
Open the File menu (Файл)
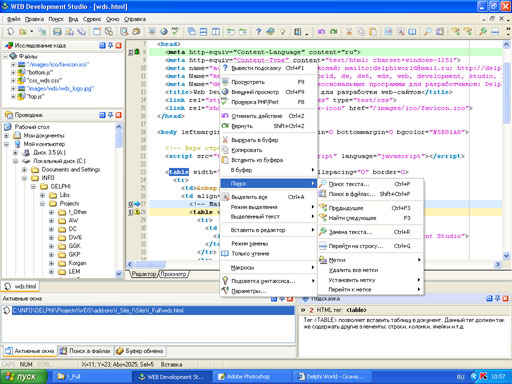click(14, 19)
